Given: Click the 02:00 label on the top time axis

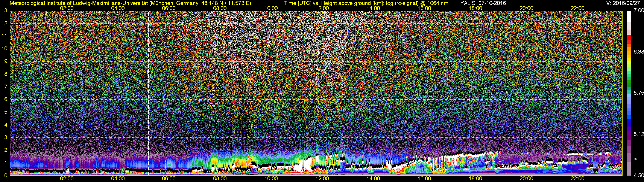Looking at the screenshot, I should pos(67,8).
